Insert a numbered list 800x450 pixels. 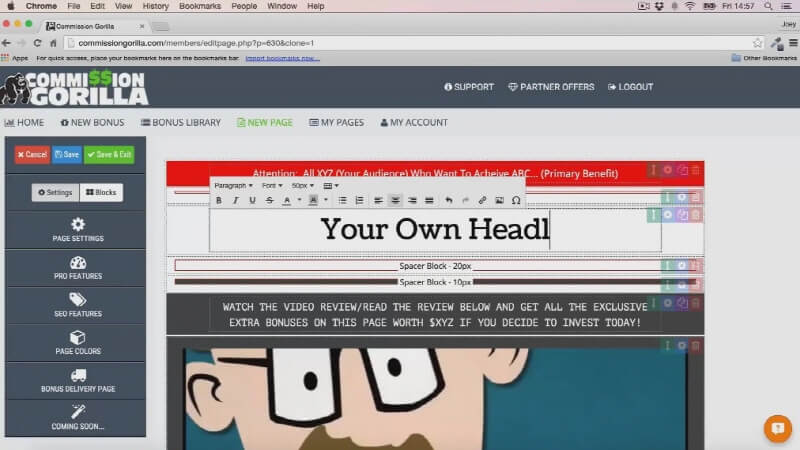[359, 201]
